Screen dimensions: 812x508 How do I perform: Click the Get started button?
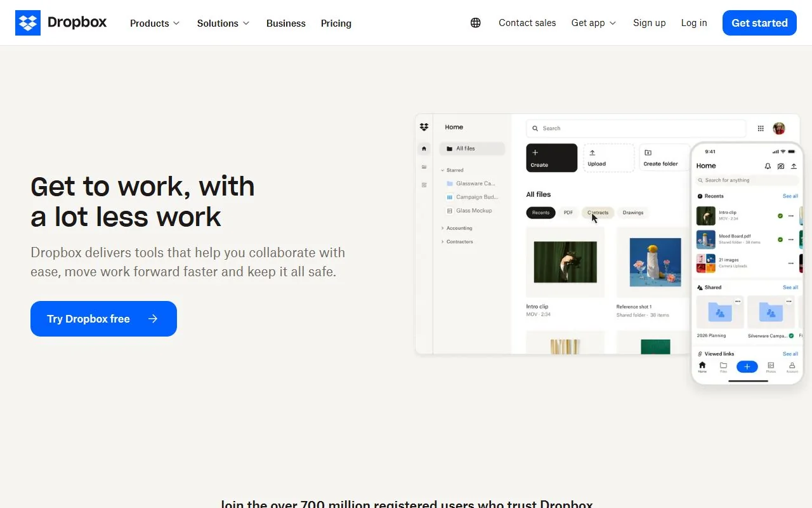tap(759, 23)
